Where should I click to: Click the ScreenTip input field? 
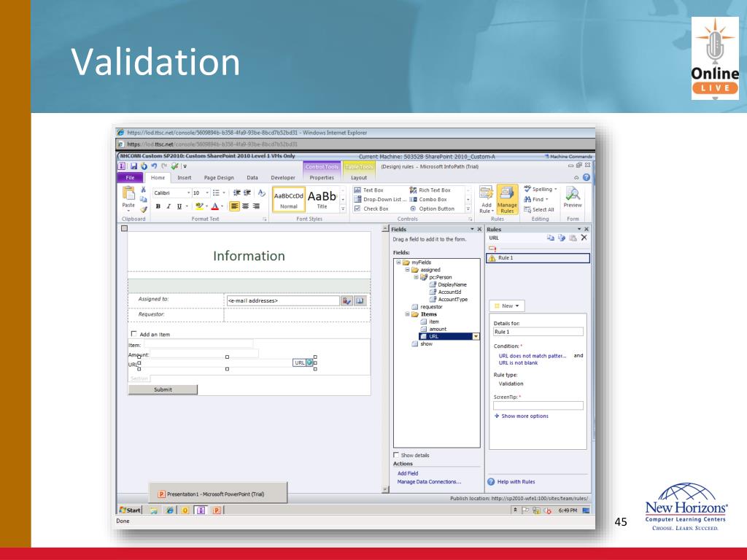click(538, 405)
